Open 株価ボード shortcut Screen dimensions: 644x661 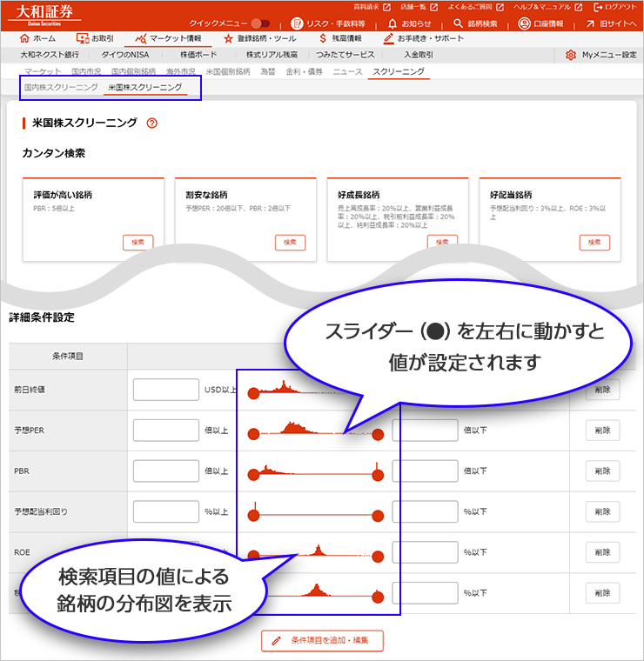click(198, 55)
